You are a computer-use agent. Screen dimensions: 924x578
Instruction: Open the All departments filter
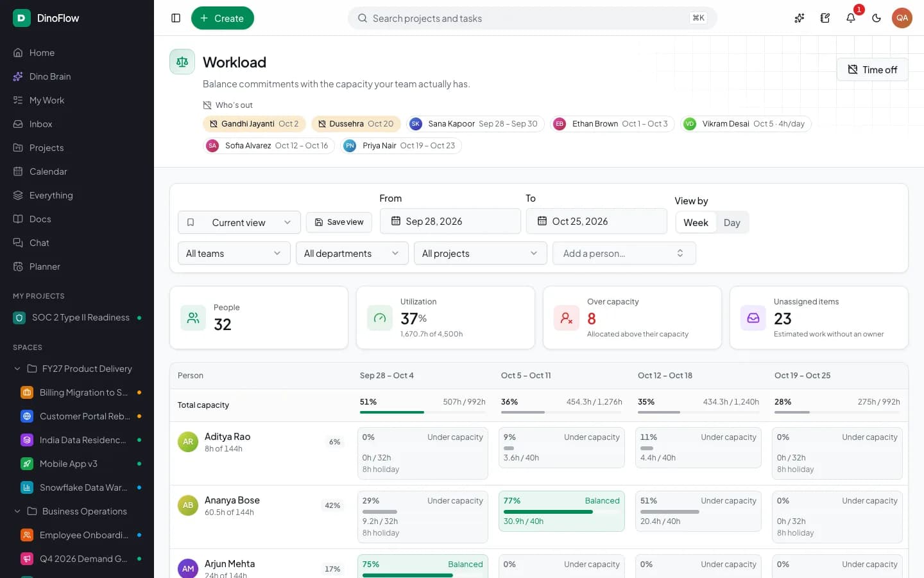click(x=352, y=253)
